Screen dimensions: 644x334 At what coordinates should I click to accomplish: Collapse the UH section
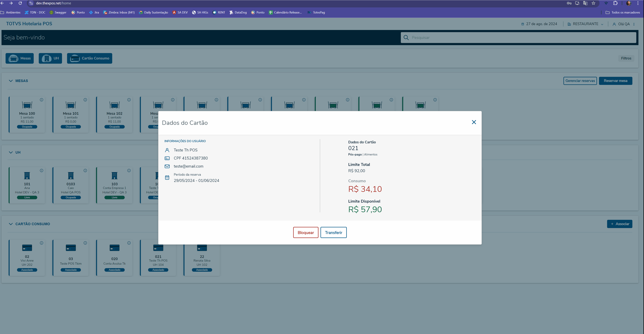click(x=11, y=152)
